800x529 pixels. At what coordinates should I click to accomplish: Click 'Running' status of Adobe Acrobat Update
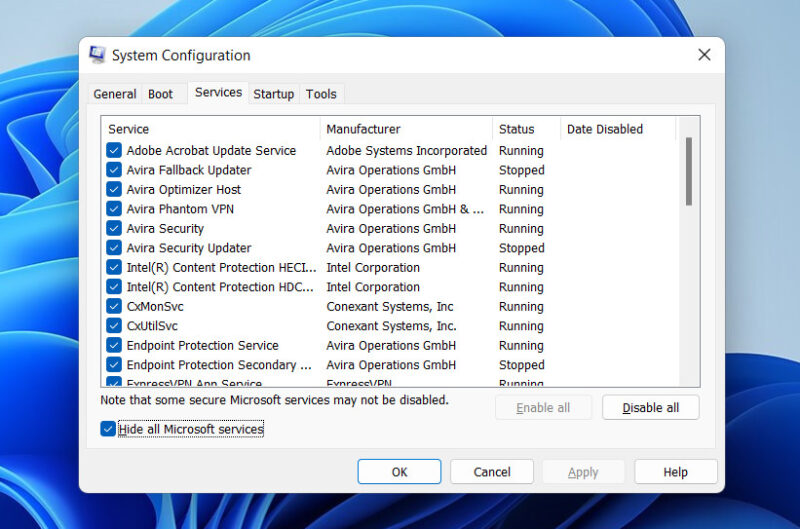521,150
